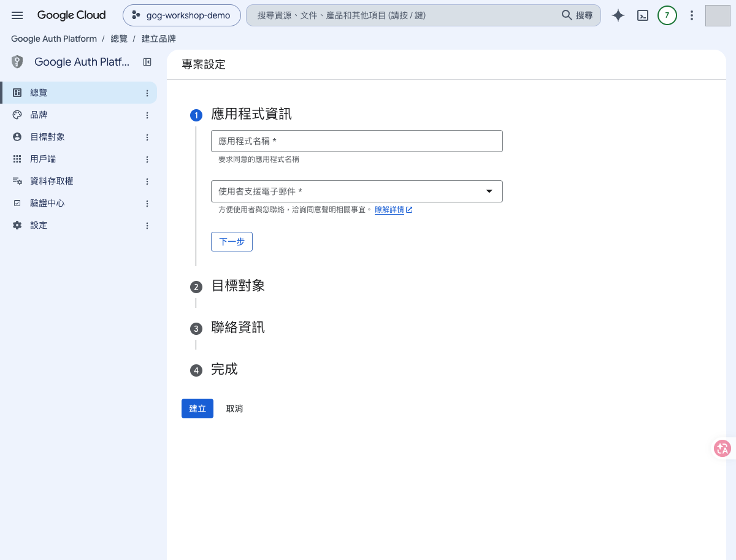Select 總覽 in the sidebar
This screenshot has width=736, height=560.
pos(79,93)
